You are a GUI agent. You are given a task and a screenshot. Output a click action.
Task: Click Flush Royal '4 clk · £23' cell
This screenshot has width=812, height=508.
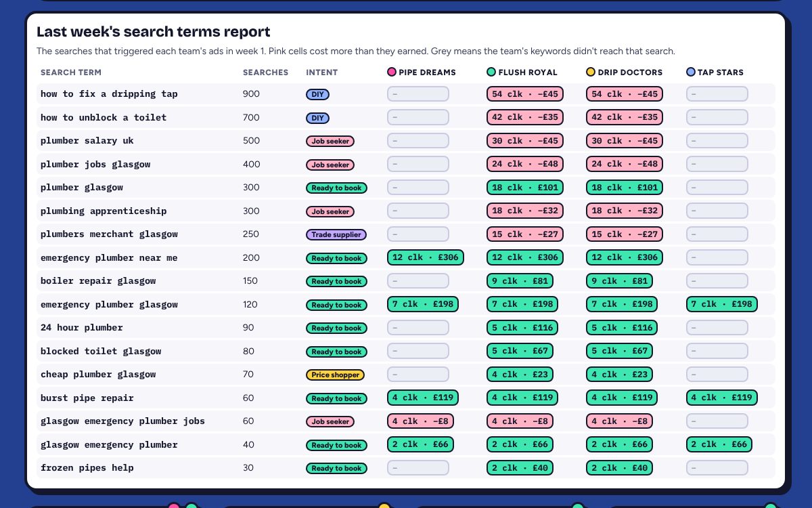coord(520,375)
